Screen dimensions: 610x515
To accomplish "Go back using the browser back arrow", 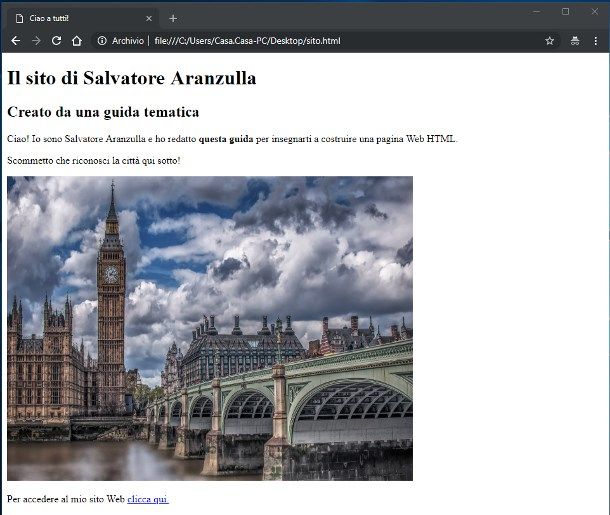I will click(16, 41).
